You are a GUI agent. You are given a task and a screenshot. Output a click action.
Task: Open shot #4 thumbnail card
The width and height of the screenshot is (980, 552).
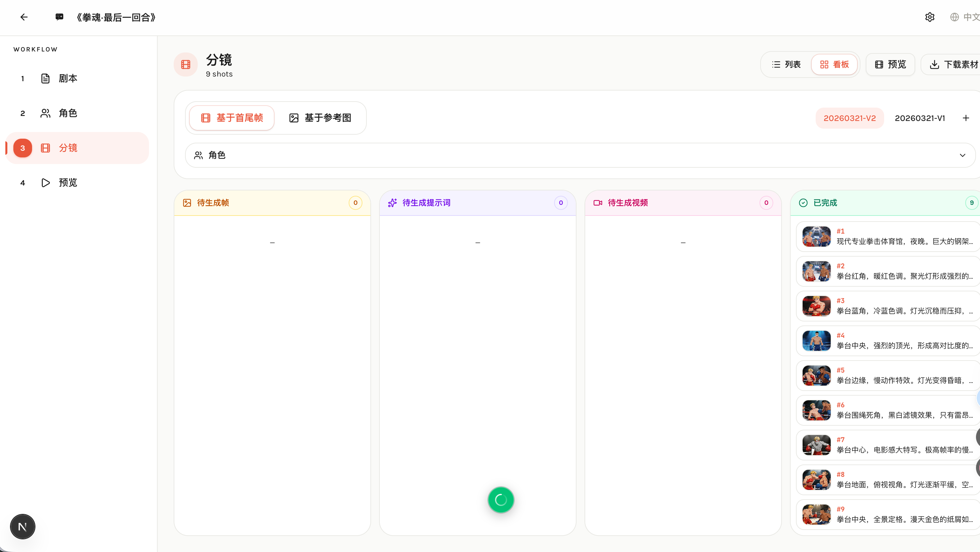pyautogui.click(x=816, y=341)
